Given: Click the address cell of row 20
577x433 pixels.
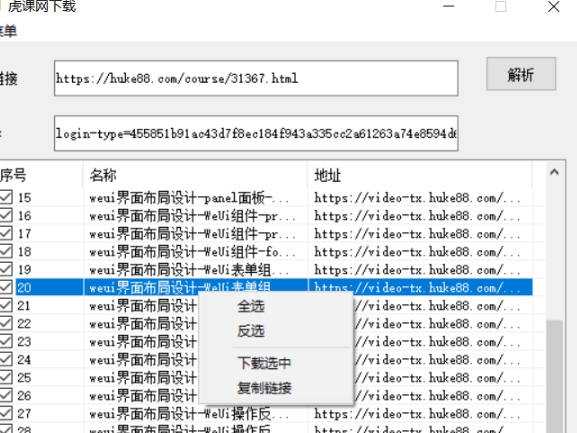Looking at the screenshot, I should click(x=420, y=287).
